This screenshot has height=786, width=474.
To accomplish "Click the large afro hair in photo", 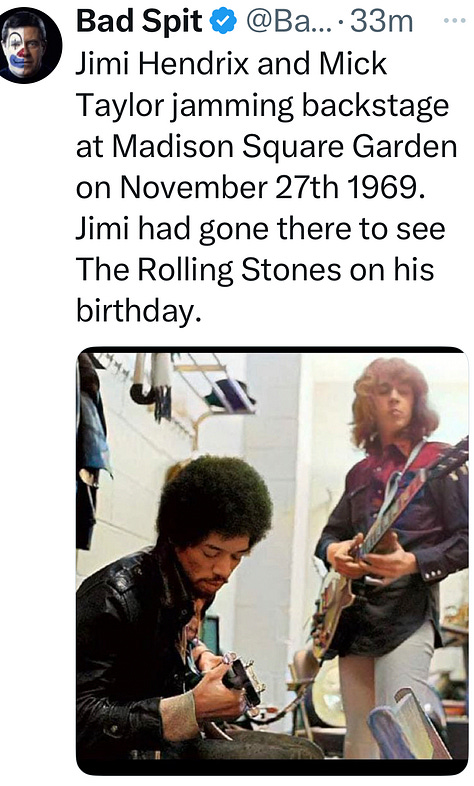I will pos(214,501).
